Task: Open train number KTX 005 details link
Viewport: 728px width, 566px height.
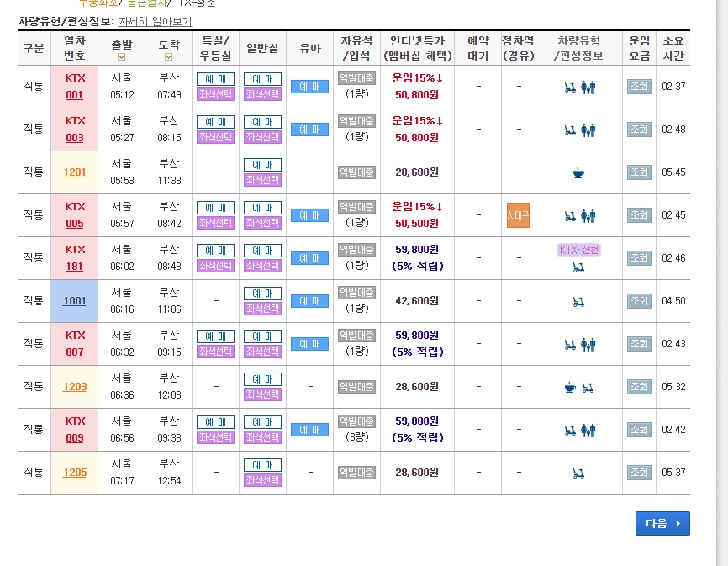Action: [x=75, y=215]
